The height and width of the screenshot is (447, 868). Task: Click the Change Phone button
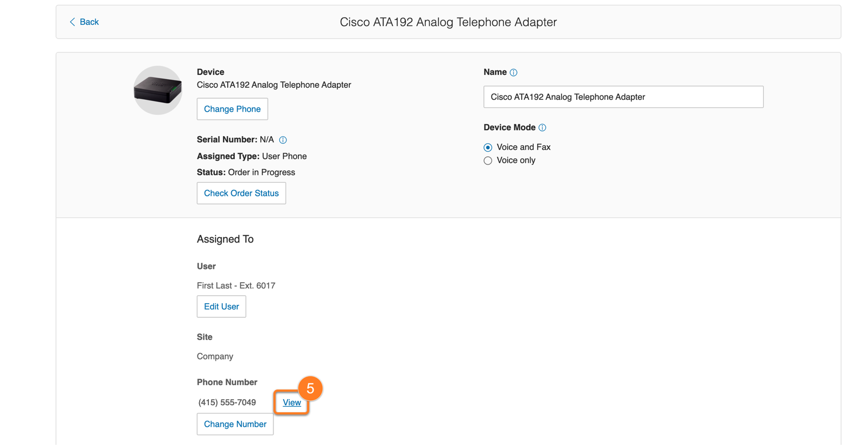(x=232, y=109)
